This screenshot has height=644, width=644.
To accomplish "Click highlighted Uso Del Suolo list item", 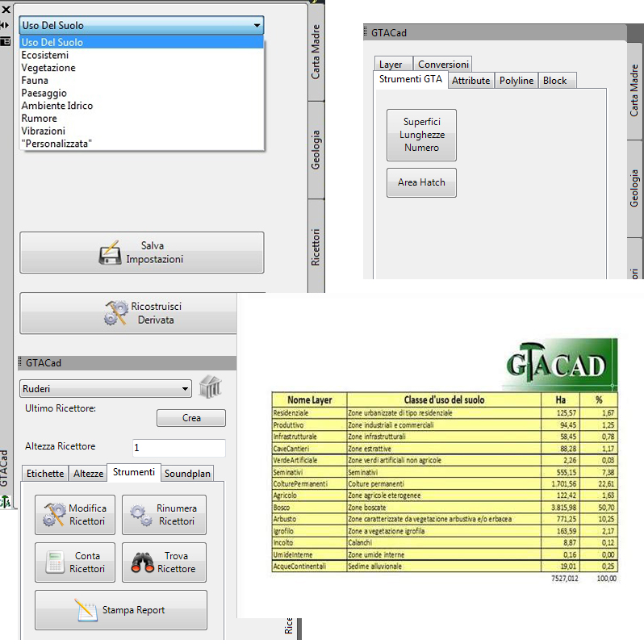I will pos(141,42).
